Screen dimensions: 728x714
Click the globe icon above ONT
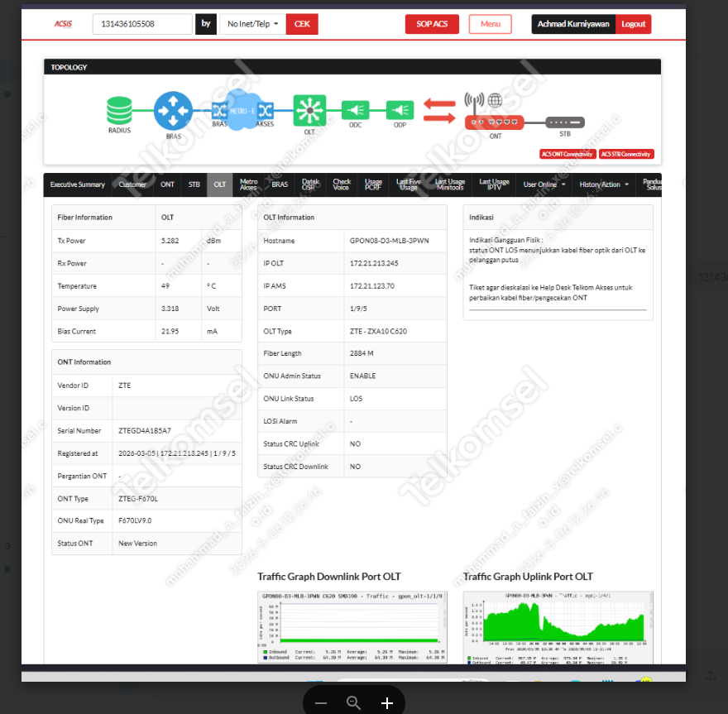(x=495, y=100)
